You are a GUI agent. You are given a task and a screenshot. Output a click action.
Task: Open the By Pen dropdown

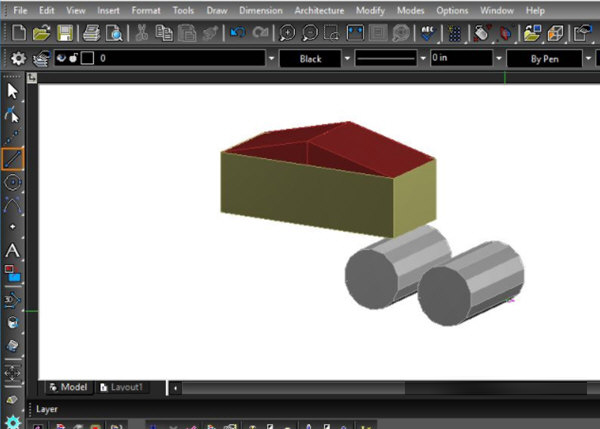552,59
